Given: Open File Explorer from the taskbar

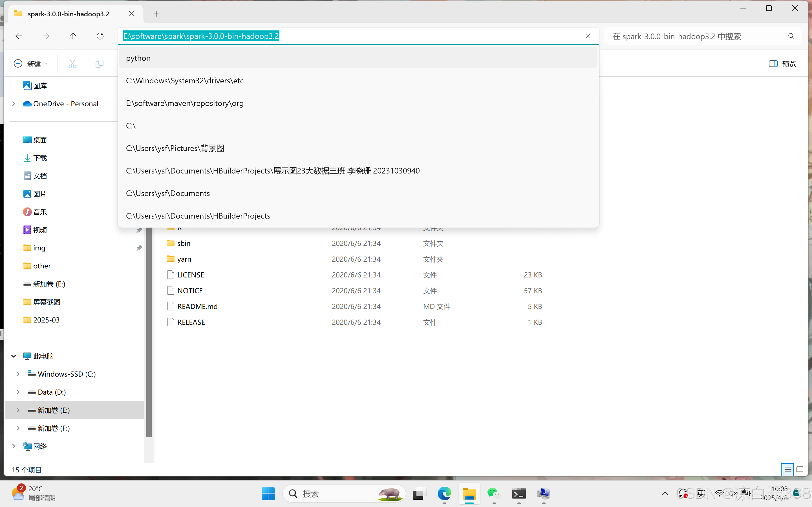Looking at the screenshot, I should [469, 493].
